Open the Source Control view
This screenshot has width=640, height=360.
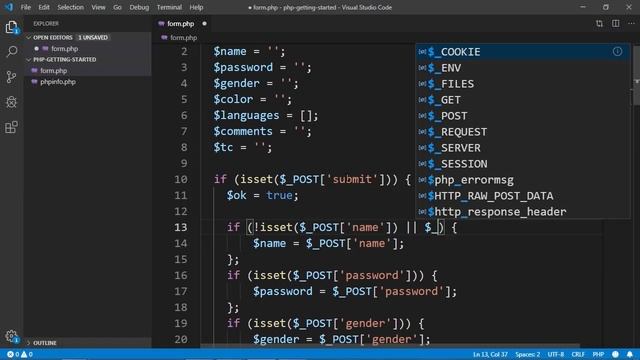point(11,77)
